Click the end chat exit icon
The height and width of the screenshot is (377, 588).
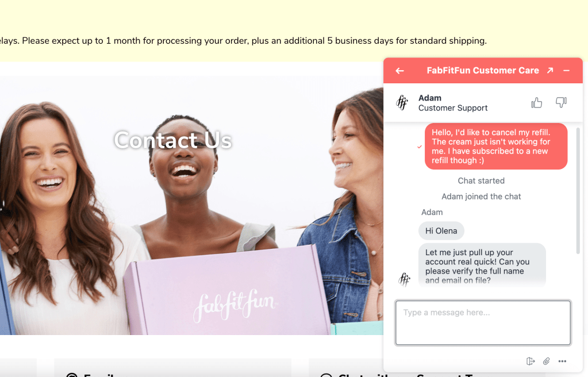tap(531, 361)
